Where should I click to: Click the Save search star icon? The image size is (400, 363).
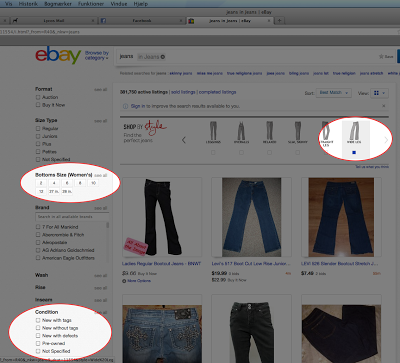381,57
